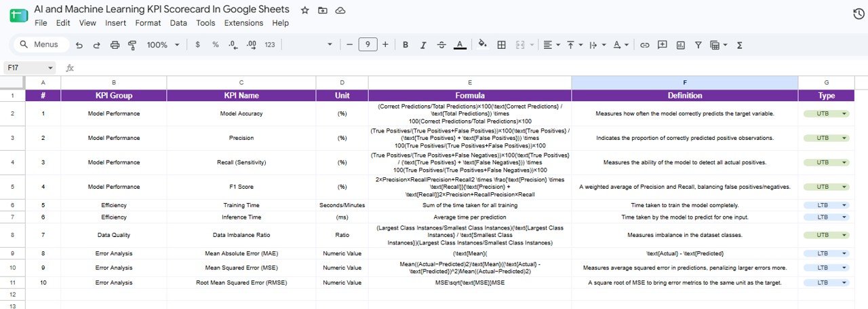Select the 'Recall (Sensitivity)' cell
868x309 pixels.
pos(241,162)
